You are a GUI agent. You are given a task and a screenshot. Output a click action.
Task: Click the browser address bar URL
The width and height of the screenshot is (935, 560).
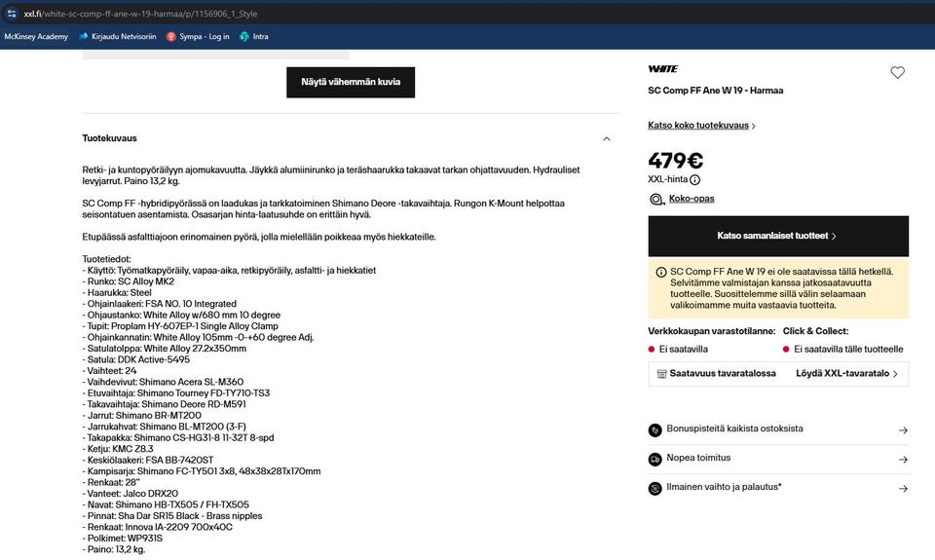pyautogui.click(x=140, y=14)
